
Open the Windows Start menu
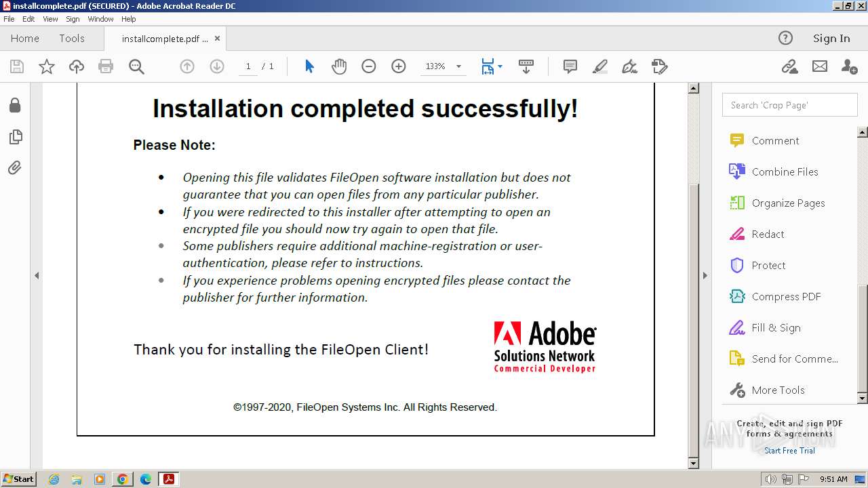pos(18,479)
